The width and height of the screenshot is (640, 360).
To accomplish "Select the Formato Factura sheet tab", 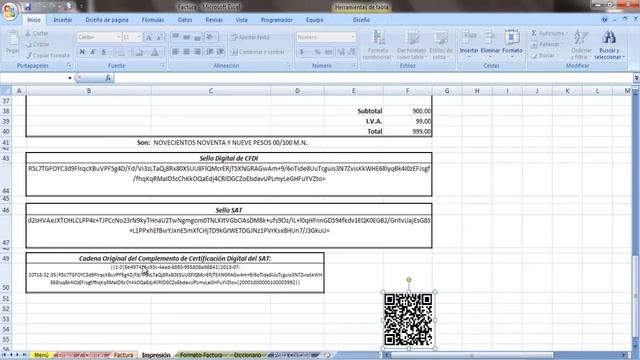I will click(x=201, y=355).
